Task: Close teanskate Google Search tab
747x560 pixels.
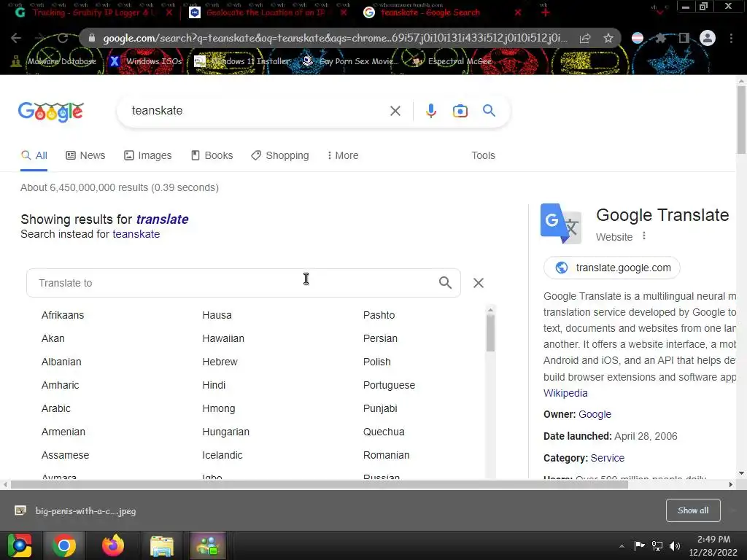Action: [x=518, y=12]
